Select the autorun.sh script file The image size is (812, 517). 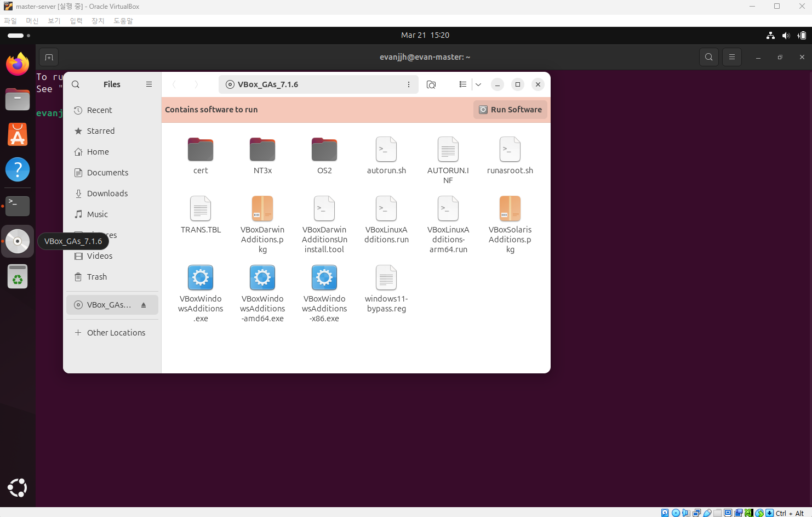tap(386, 156)
